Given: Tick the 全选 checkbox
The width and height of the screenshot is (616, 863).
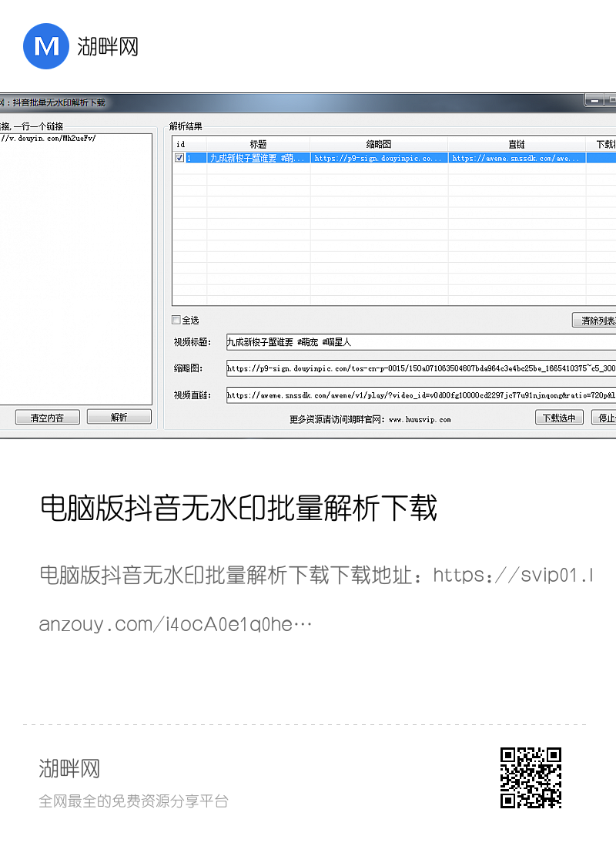Looking at the screenshot, I should (x=176, y=320).
